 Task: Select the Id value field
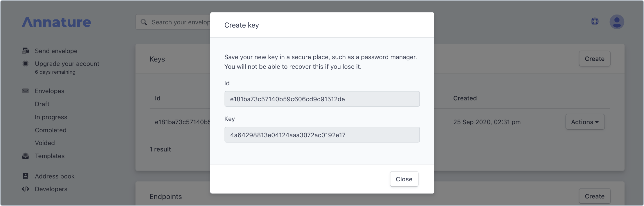[322, 99]
